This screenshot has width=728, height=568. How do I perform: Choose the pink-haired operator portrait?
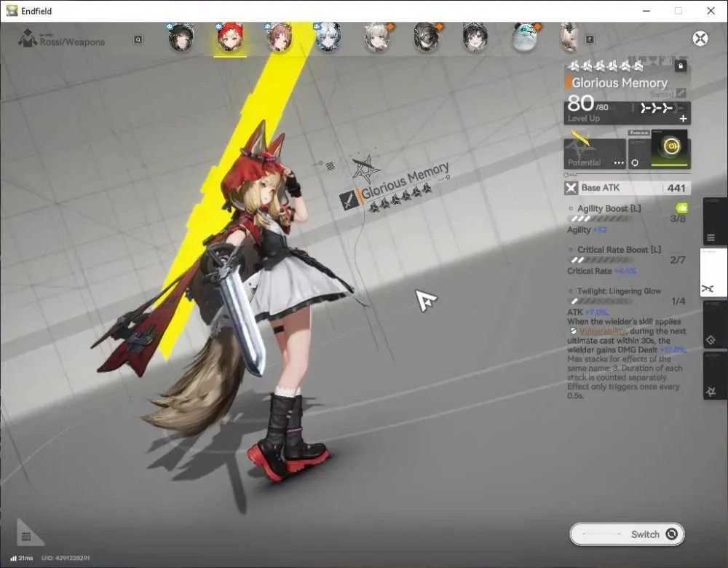[279, 37]
